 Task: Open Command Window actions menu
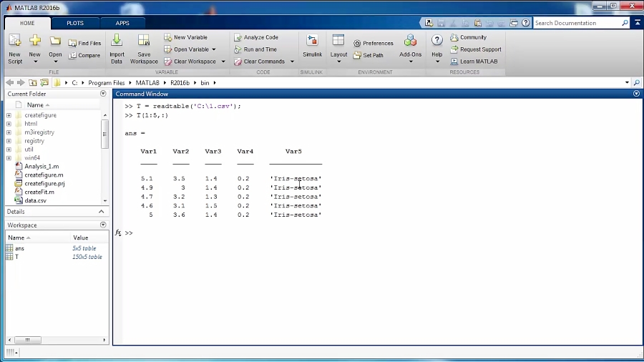(636, 94)
